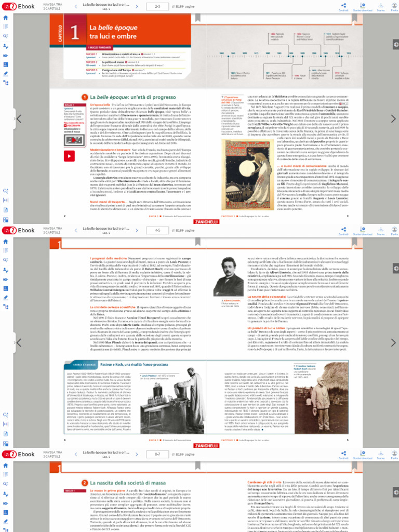399x532 pixels.
Task: Click the page number field showing 2-3
Action: 157,6
